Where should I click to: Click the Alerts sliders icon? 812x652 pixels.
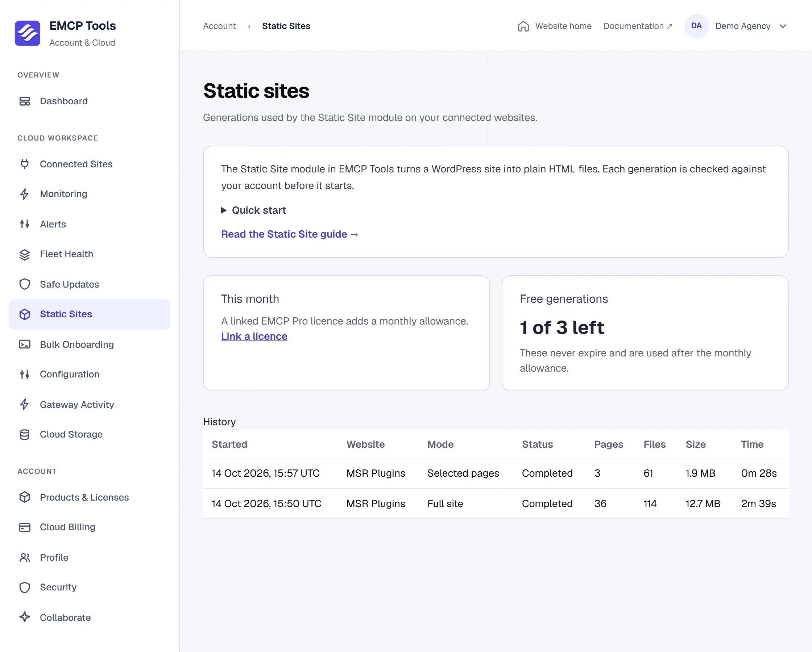coord(25,224)
